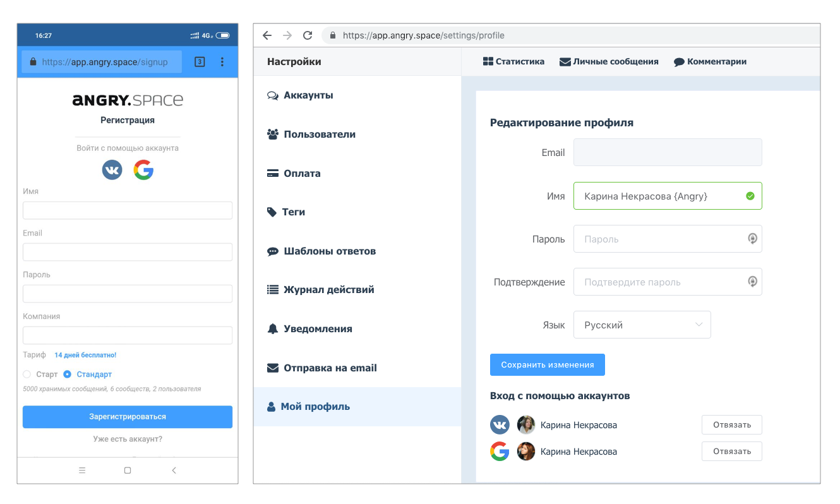Click the Комментарии speech bubble icon
Viewport: 840px width, 504px height.
[679, 62]
